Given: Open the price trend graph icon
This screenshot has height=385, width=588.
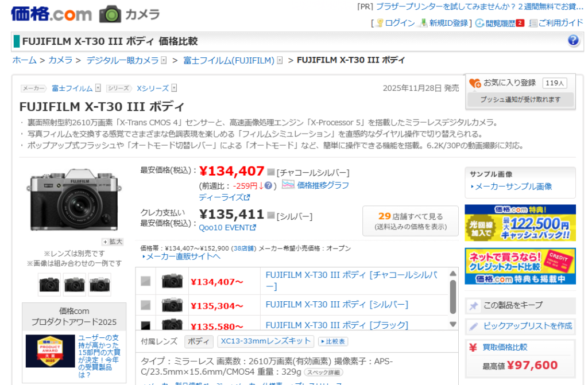Looking at the screenshot, I should pos(288,185).
